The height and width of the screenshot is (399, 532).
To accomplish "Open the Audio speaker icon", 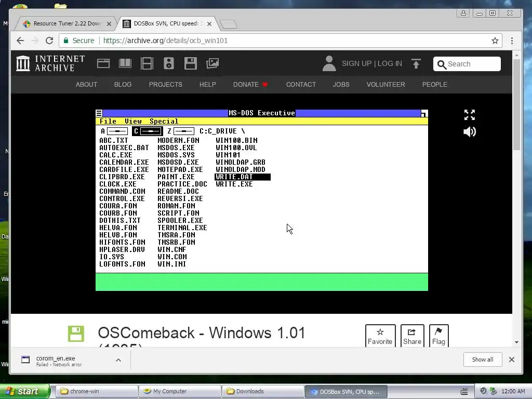I will [x=169, y=63].
